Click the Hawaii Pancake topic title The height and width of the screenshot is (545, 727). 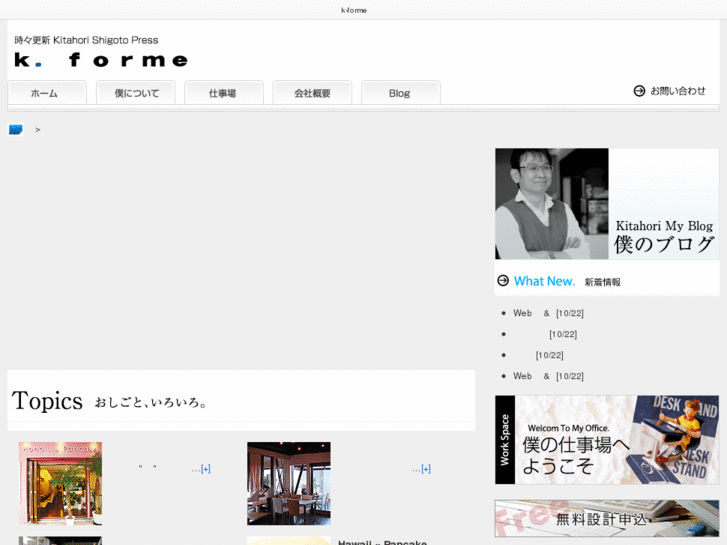383,542
